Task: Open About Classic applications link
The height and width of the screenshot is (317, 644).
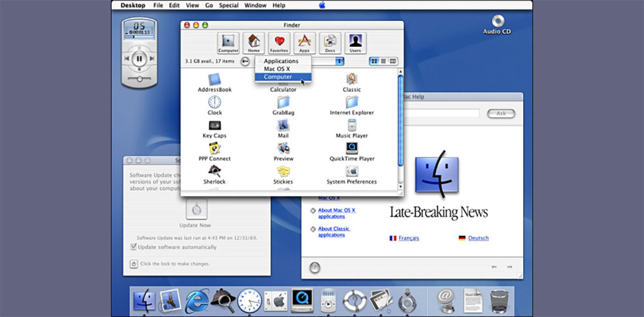Action: coord(334,232)
